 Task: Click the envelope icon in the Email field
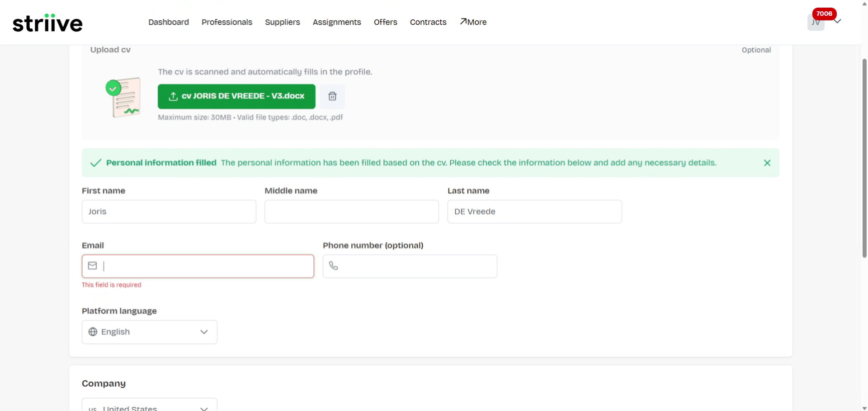coord(92,266)
